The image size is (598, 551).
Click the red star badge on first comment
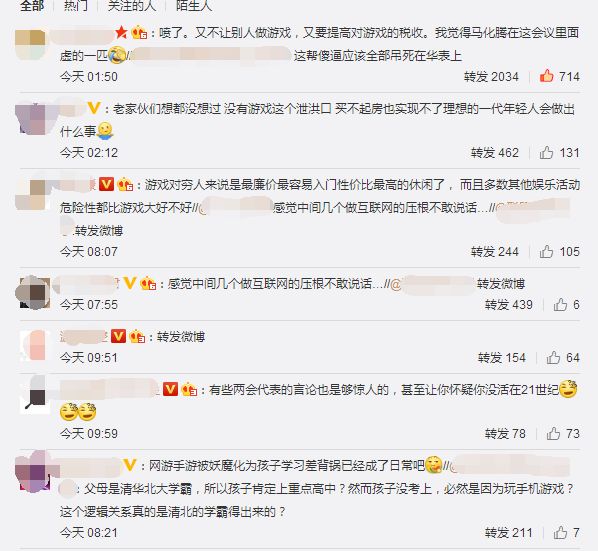click(121, 32)
